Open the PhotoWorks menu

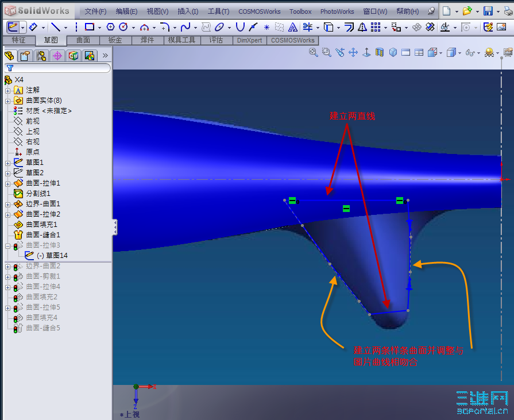(337, 11)
